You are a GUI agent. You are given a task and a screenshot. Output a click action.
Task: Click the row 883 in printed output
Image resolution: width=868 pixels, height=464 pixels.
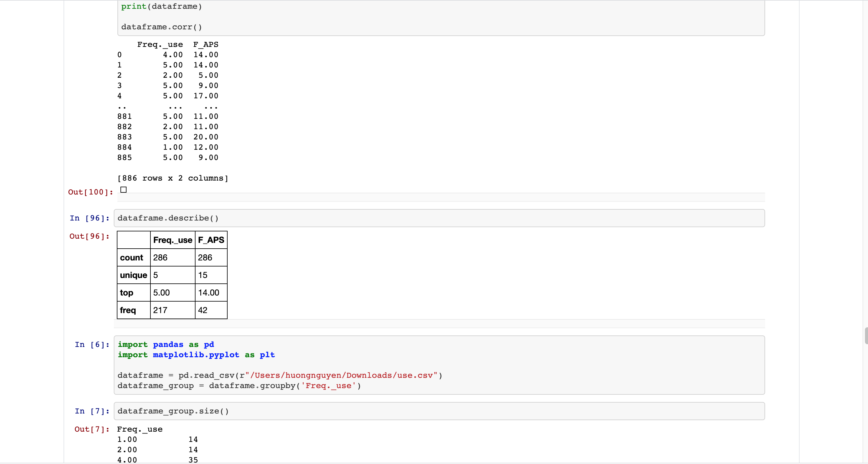point(168,137)
